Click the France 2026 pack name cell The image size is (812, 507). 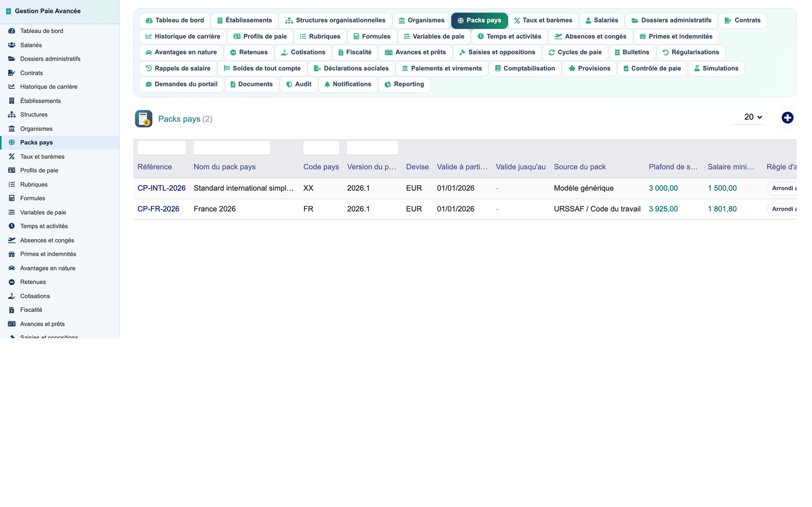[215, 209]
